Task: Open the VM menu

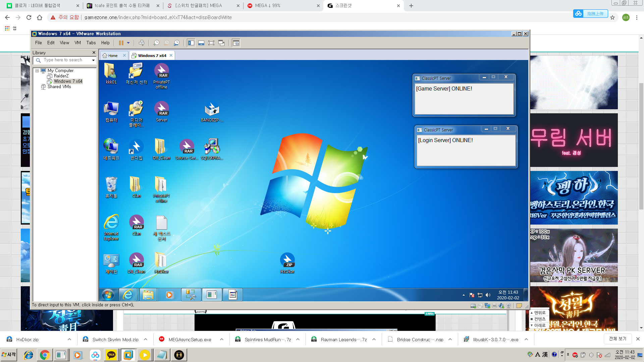Action: point(78,43)
